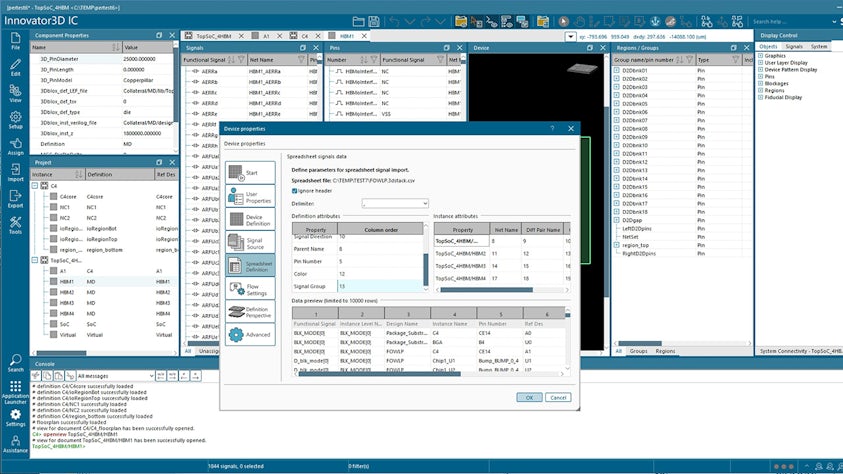This screenshot has height=474, width=843.
Task: Open Flow Settings step in dialog
Action: (250, 289)
